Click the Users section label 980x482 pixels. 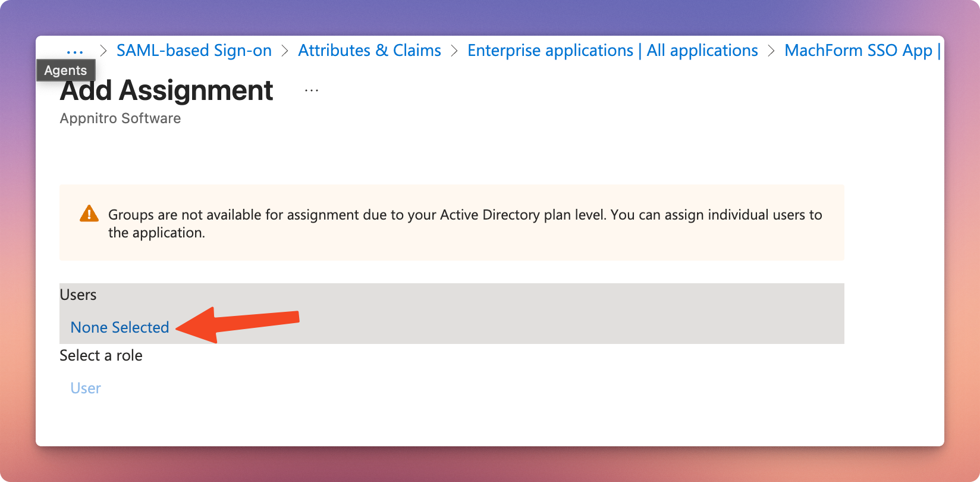click(x=78, y=295)
